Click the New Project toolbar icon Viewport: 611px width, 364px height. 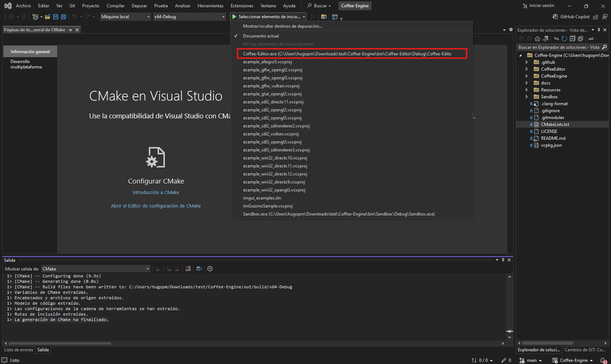coord(35,17)
